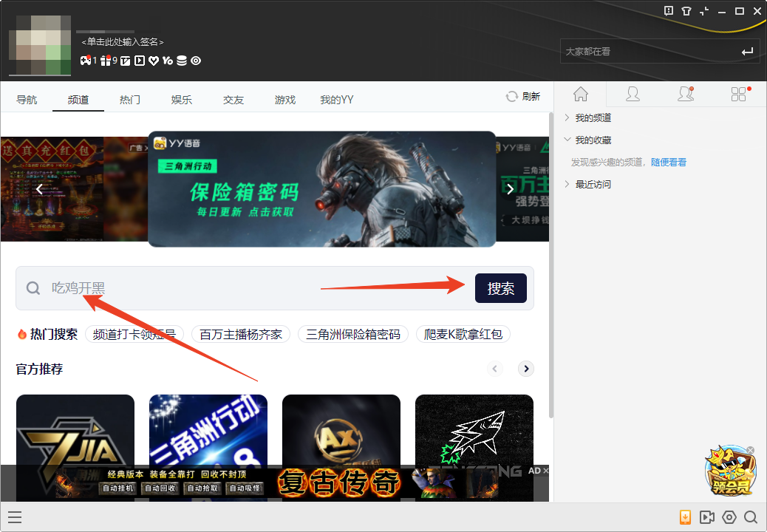Switch to the 娱乐 tab
Screen dimensions: 767x532
[x=182, y=100]
